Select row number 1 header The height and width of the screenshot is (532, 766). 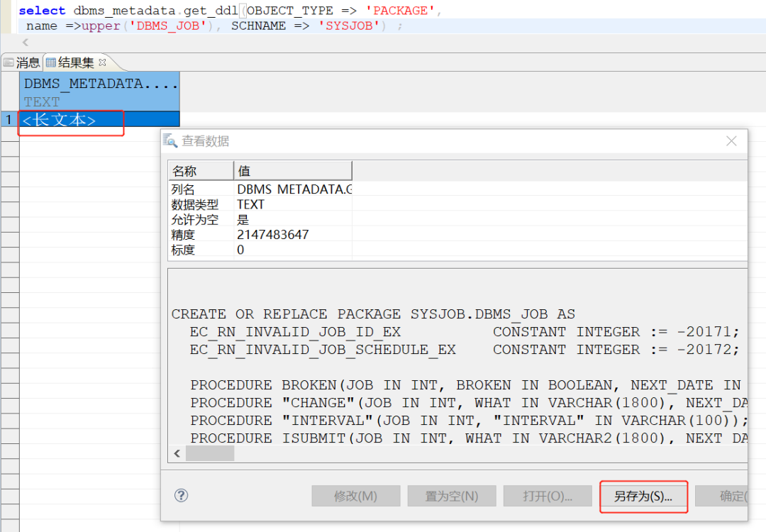coord(10,119)
